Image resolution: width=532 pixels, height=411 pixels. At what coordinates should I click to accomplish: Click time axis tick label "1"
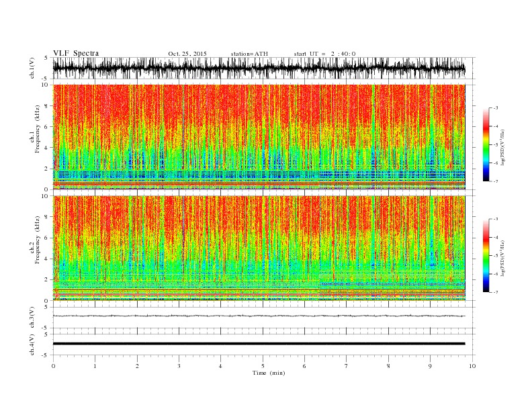(95, 366)
